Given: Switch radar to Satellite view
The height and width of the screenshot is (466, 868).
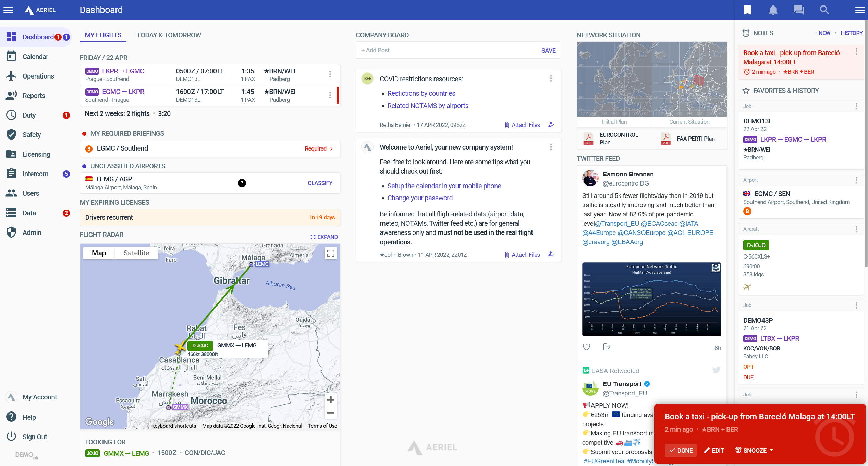Looking at the screenshot, I should (x=136, y=253).
